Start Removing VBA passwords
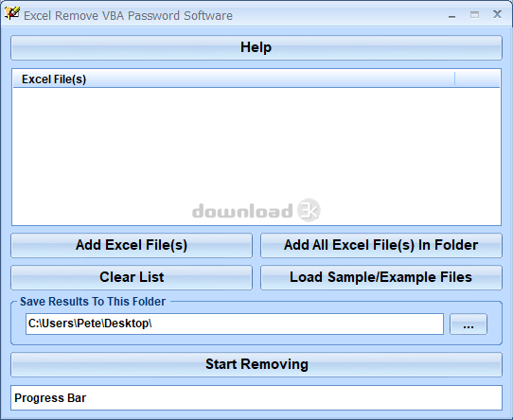The height and width of the screenshot is (420, 513). coord(256,364)
